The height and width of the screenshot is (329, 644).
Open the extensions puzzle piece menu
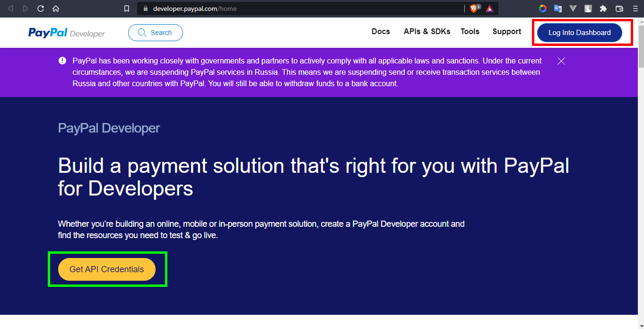point(603,9)
